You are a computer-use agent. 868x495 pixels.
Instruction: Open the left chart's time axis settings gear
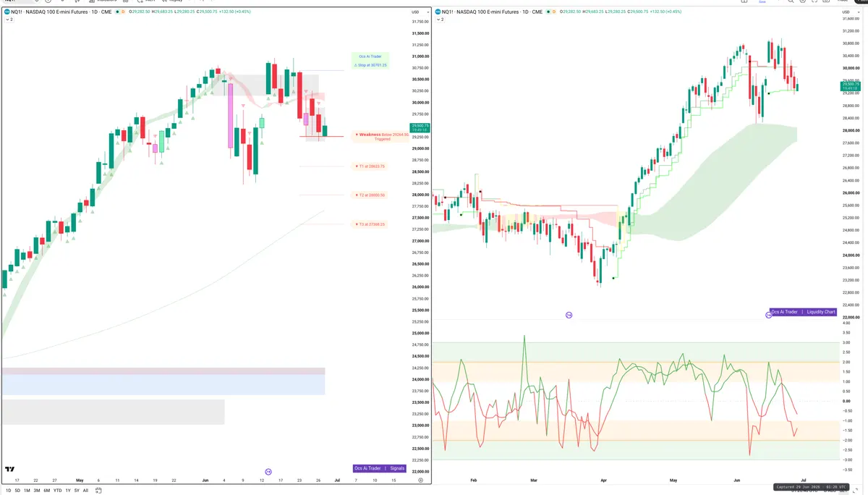click(420, 480)
